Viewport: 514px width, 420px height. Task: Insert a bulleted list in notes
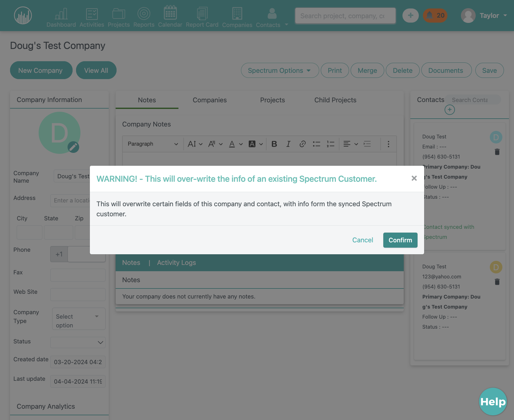pyautogui.click(x=316, y=144)
